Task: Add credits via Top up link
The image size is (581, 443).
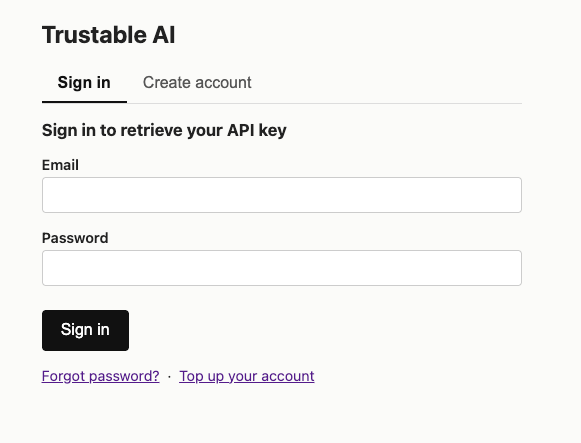Action: tap(247, 376)
